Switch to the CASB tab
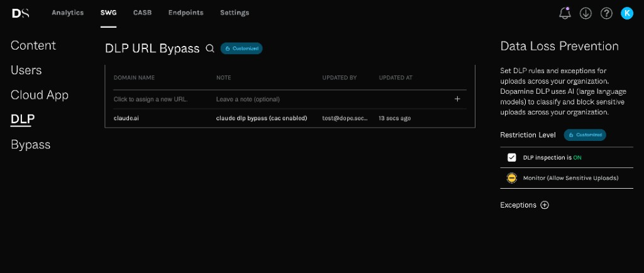 tap(143, 13)
